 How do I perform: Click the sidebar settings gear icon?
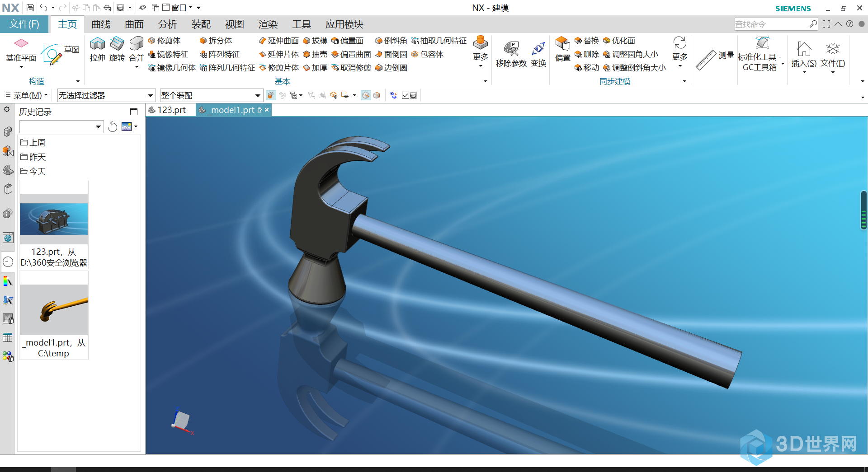[x=7, y=110]
